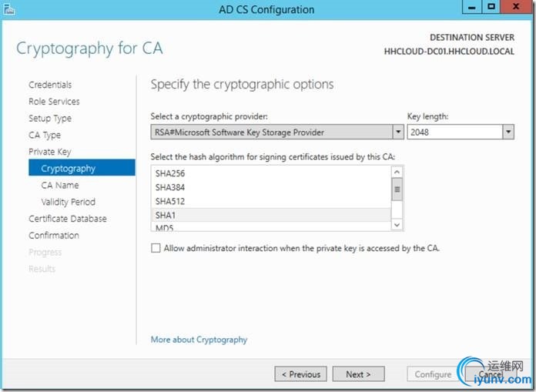Switch to the CA Type step
This screenshot has height=392, width=536.
45,135
